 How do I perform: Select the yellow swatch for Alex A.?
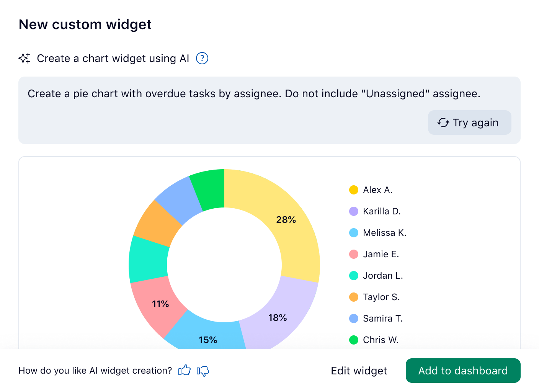tap(353, 189)
